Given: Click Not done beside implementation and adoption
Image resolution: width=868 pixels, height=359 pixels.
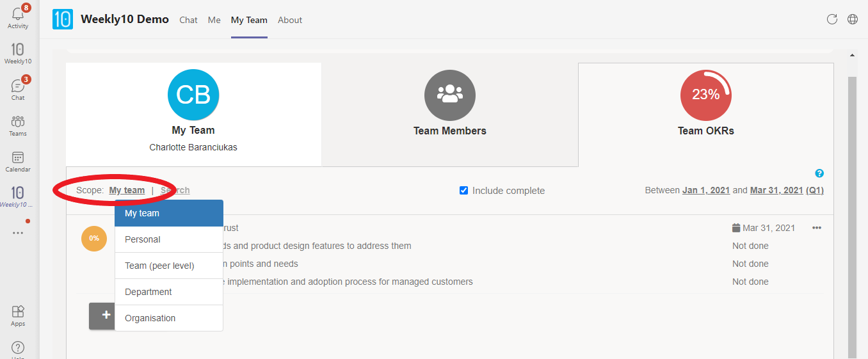Looking at the screenshot, I should coord(750,282).
